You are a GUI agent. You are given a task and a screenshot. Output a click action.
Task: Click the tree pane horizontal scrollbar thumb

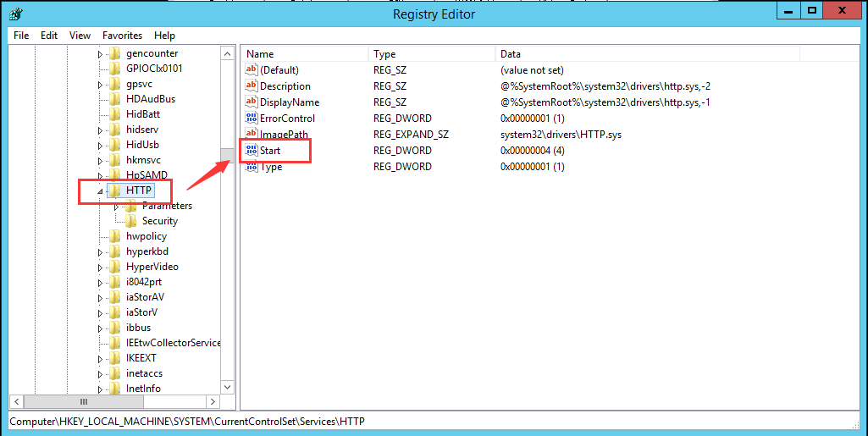pos(83,401)
